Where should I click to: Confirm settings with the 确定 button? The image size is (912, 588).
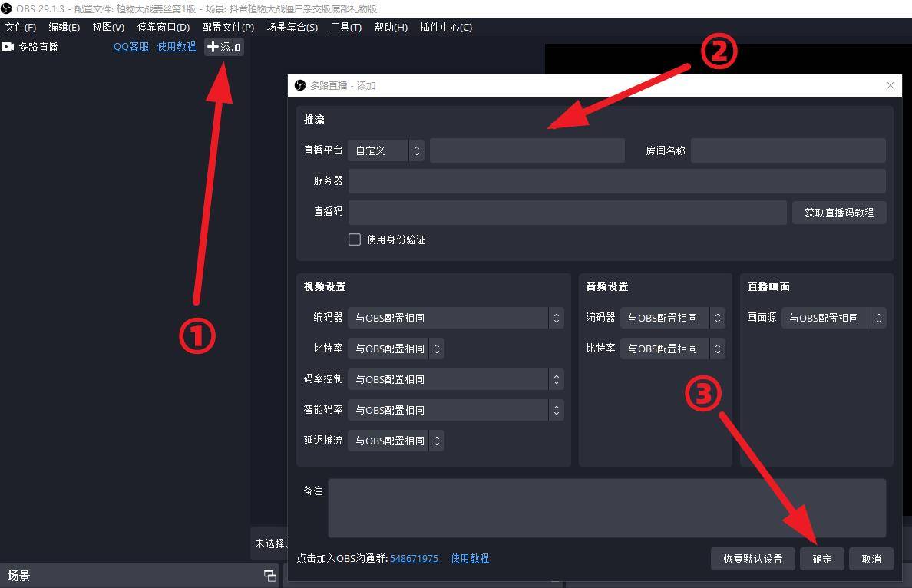tap(821, 559)
